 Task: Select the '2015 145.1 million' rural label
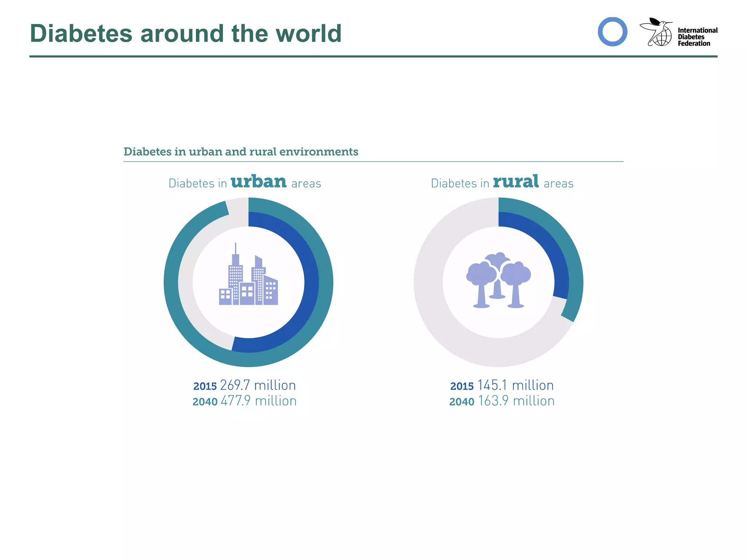(502, 385)
